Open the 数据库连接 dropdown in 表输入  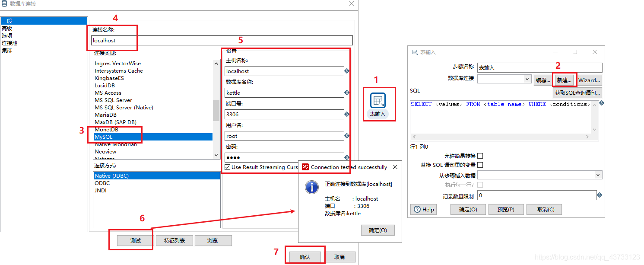pyautogui.click(x=527, y=79)
